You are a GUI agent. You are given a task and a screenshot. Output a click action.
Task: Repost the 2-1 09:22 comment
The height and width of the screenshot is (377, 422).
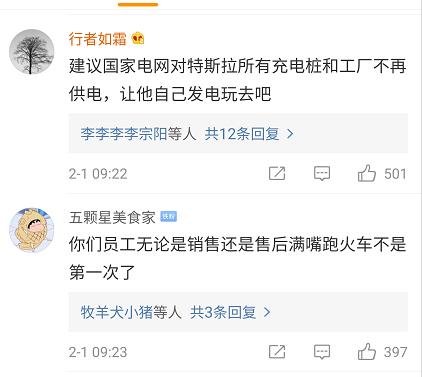coord(277,173)
